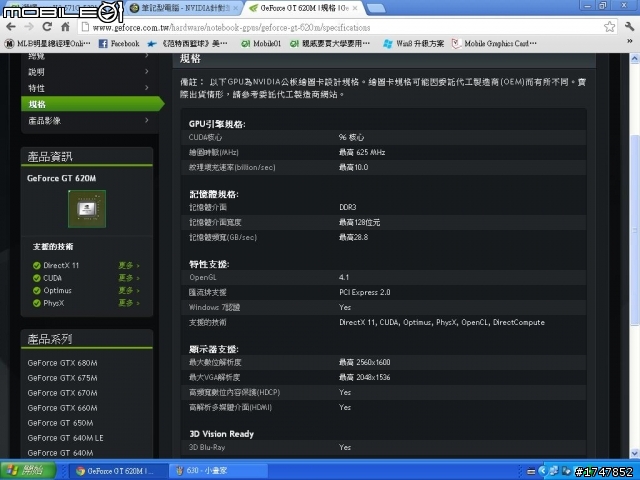Click the browser Back arrow
Viewport: 640px width, 480px height.
tap(11, 27)
